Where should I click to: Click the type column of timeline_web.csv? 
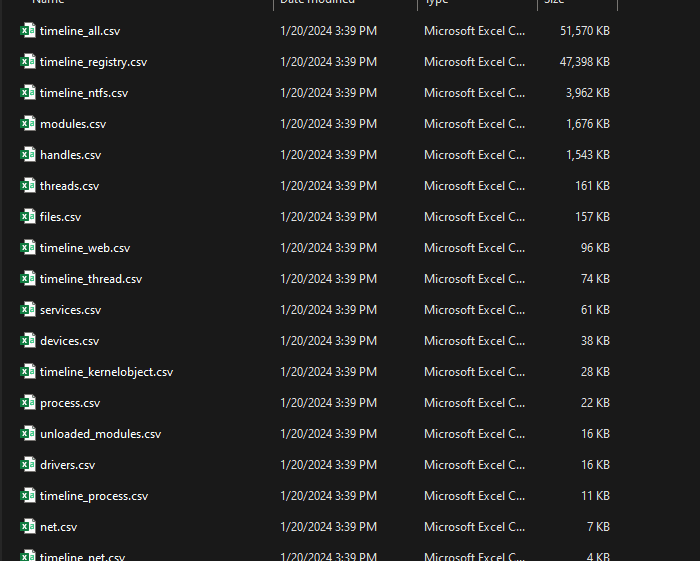pyautogui.click(x=475, y=248)
